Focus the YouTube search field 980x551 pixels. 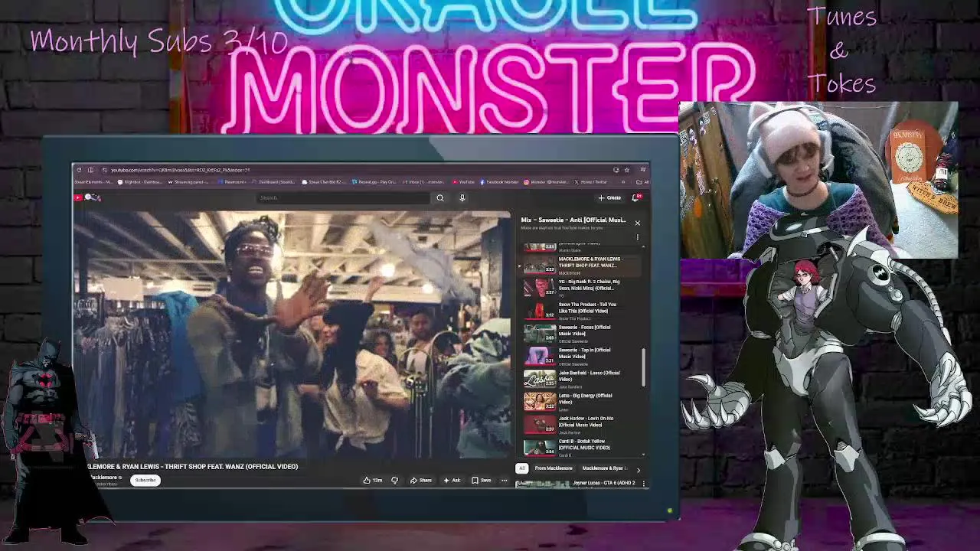point(345,197)
